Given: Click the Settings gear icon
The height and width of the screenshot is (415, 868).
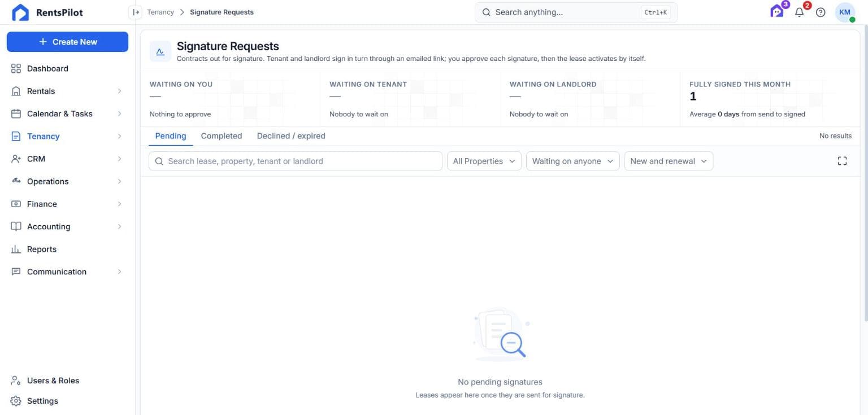Looking at the screenshot, I should pyautogui.click(x=16, y=401).
